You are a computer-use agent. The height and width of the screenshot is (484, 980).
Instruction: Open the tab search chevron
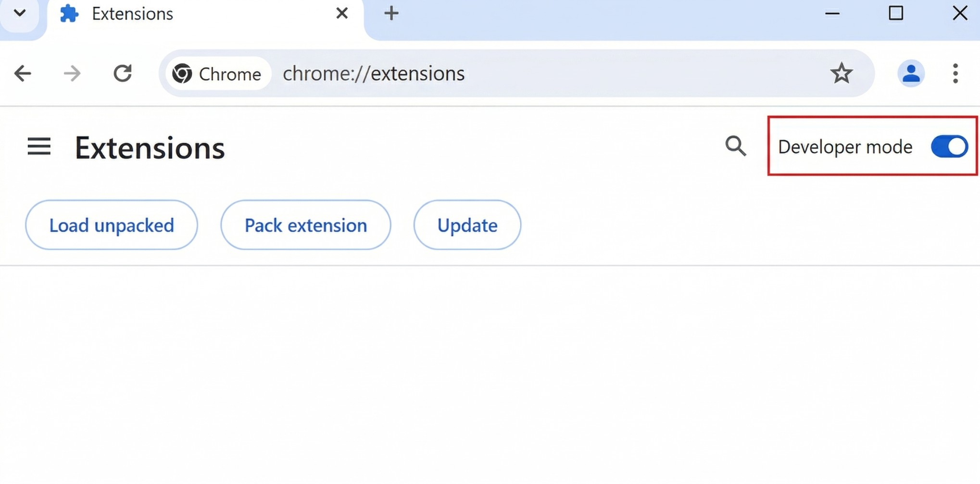point(20,13)
